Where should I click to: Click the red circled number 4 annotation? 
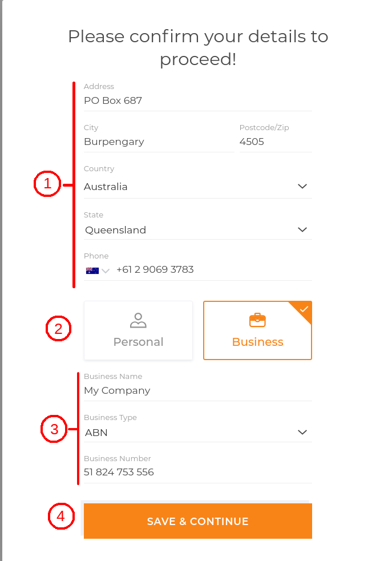coord(60,516)
